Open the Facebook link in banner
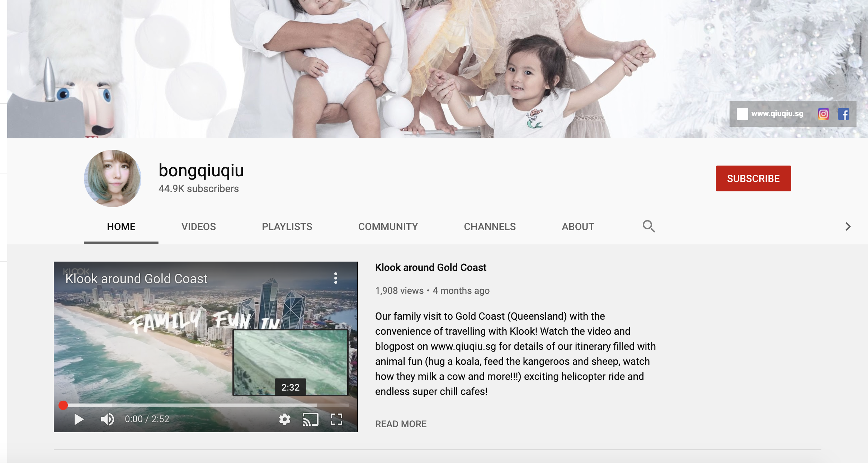 [x=843, y=114]
